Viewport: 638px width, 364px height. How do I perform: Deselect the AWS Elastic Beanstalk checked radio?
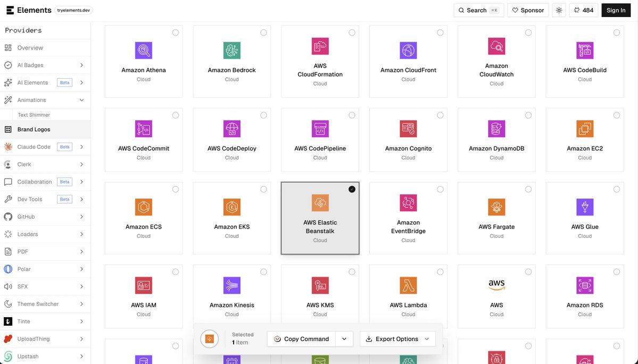(352, 189)
